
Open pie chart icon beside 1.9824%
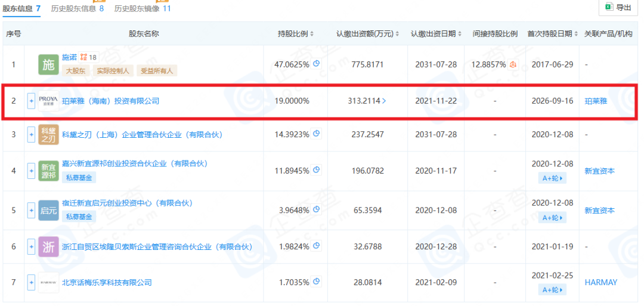tap(316, 246)
